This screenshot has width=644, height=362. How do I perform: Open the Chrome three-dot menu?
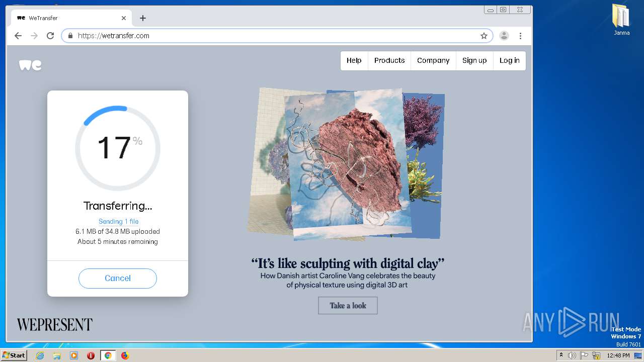520,36
